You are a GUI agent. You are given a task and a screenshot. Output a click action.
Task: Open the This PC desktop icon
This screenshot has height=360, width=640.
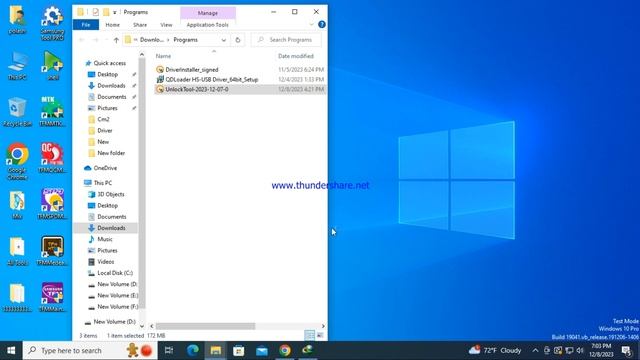17,66
